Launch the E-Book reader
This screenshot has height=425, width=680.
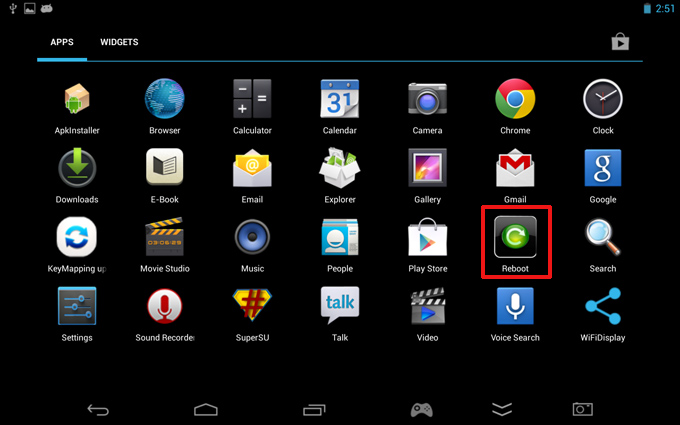164,167
